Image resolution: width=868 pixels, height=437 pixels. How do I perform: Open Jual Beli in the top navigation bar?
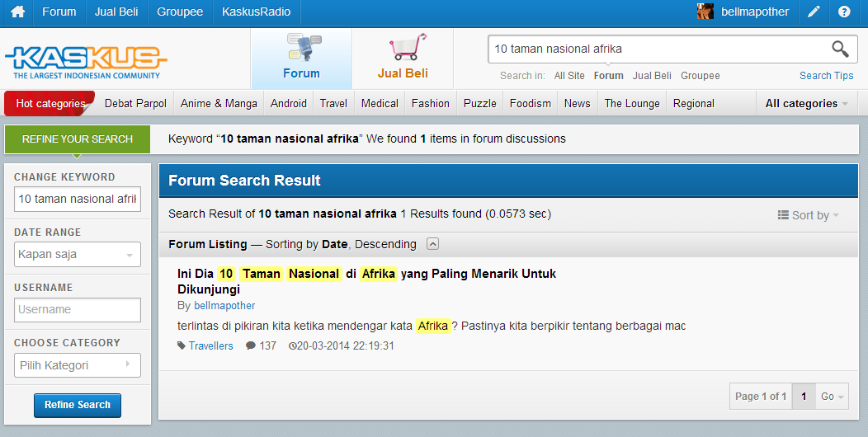point(116,12)
